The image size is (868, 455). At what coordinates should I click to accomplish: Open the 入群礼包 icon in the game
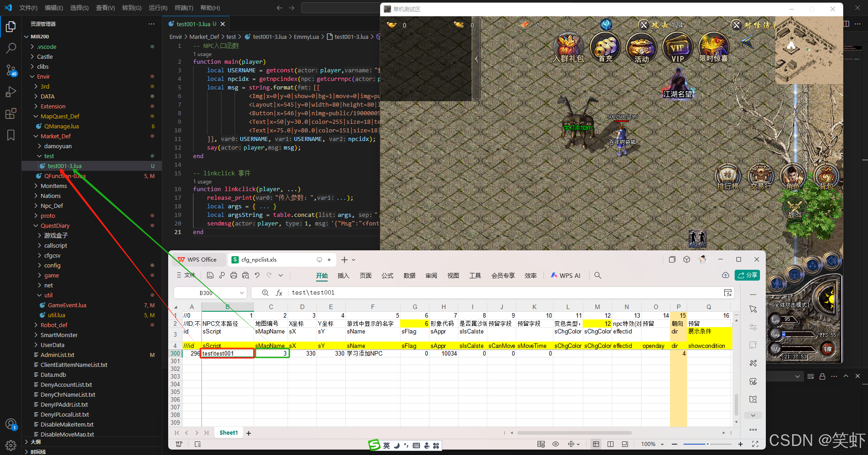pos(568,47)
